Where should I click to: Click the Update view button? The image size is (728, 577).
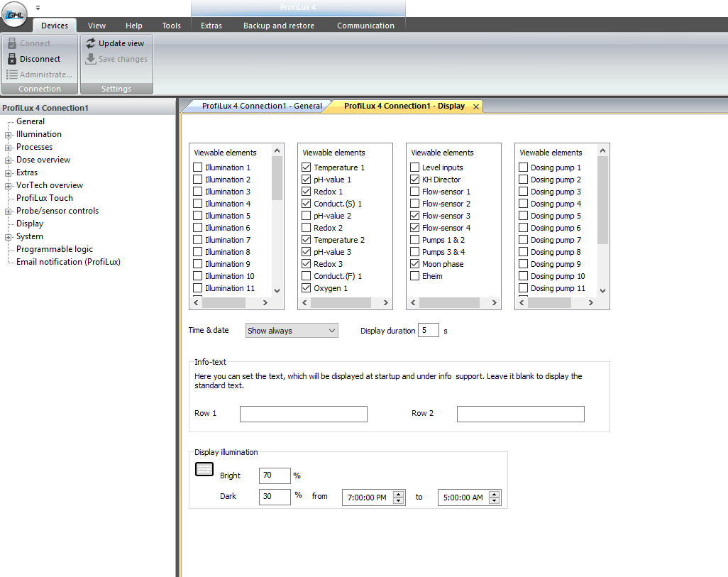click(115, 43)
